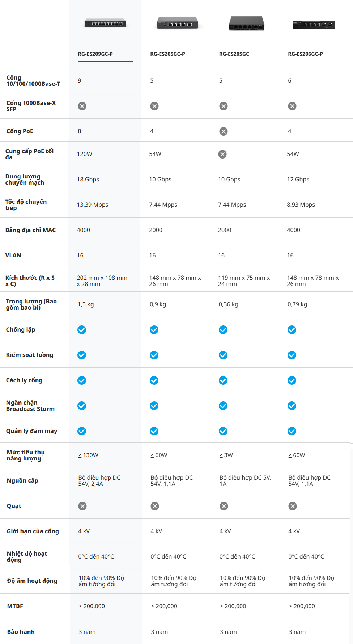Viewport: 353px width, 644px height.
Task: Click the Bảo hành row label
Action: [x=21, y=632]
